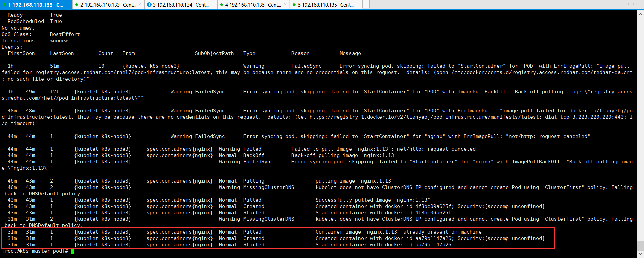Close session tab 2
This screenshot has height=258, width=644.
pyautogui.click(x=140, y=4)
